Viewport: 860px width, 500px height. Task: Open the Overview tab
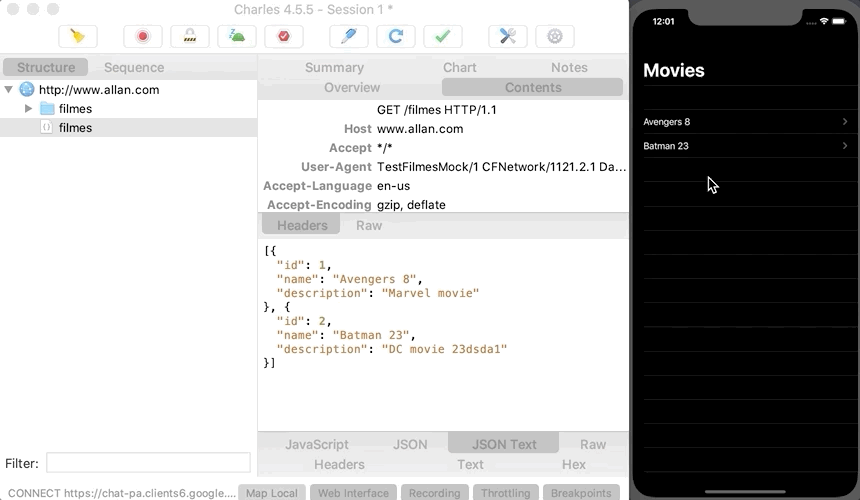pyautogui.click(x=352, y=88)
